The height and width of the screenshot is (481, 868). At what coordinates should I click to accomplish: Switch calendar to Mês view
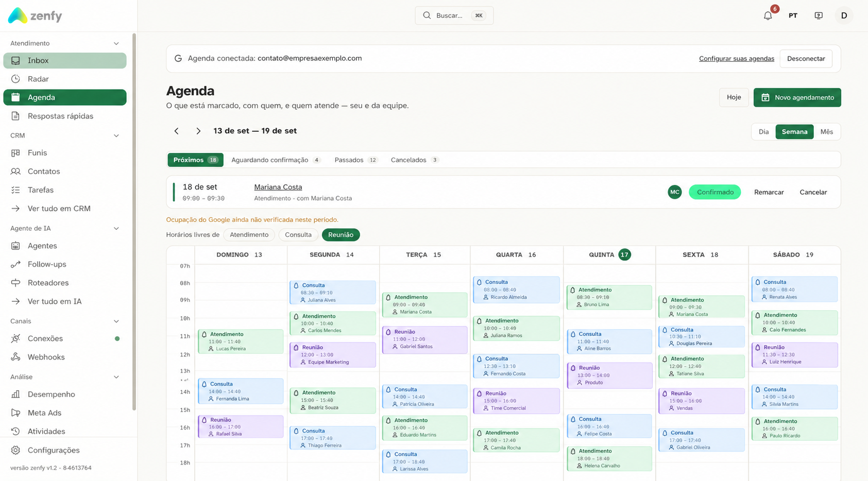827,132
